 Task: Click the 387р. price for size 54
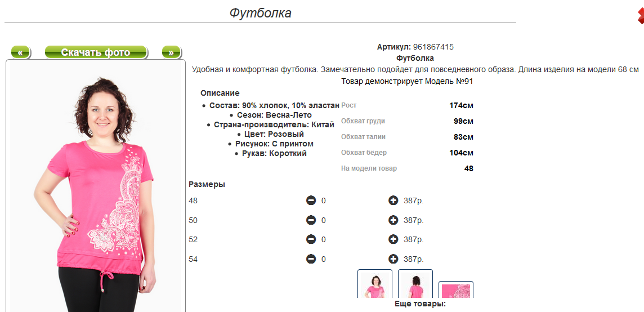click(413, 260)
